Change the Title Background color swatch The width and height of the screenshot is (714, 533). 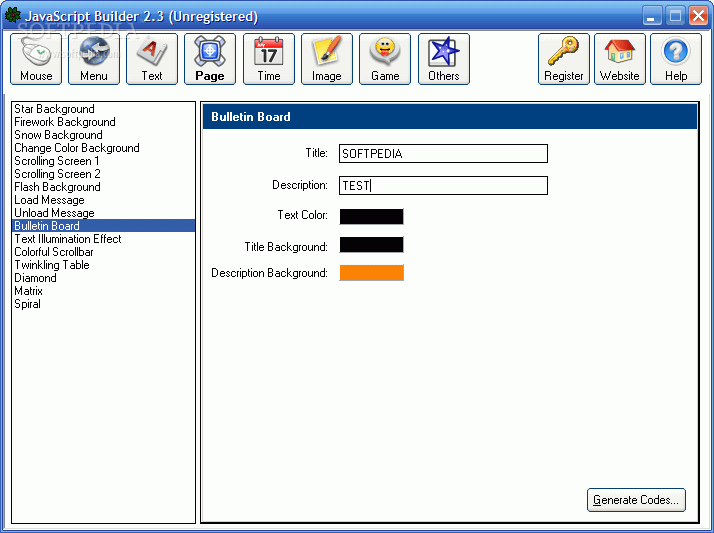coord(372,244)
